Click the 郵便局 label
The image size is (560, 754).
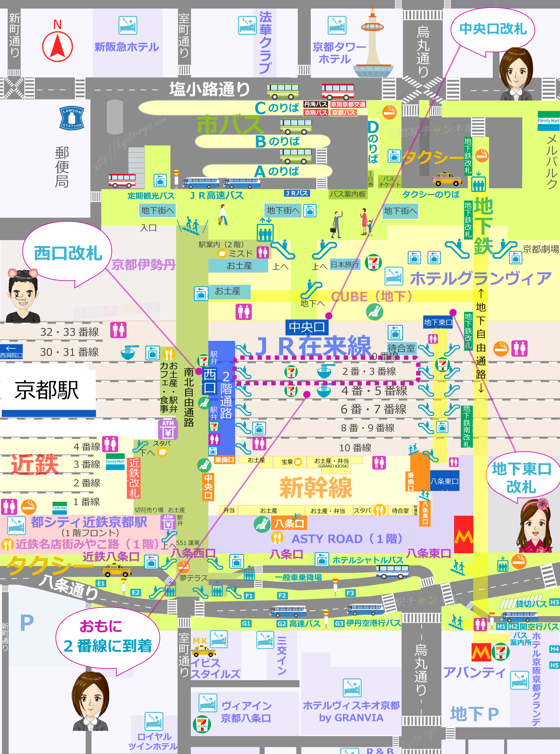(x=62, y=167)
